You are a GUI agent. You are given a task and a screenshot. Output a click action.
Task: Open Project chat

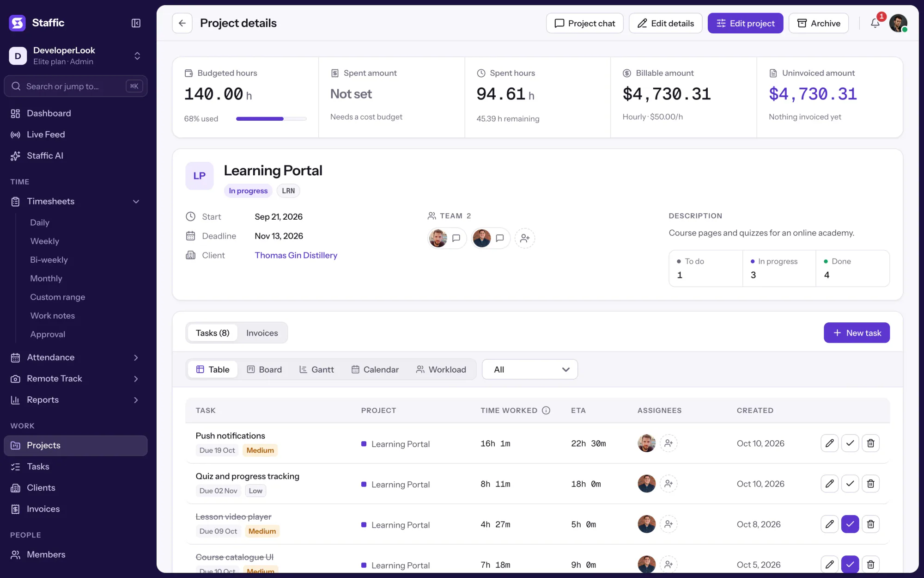point(584,23)
